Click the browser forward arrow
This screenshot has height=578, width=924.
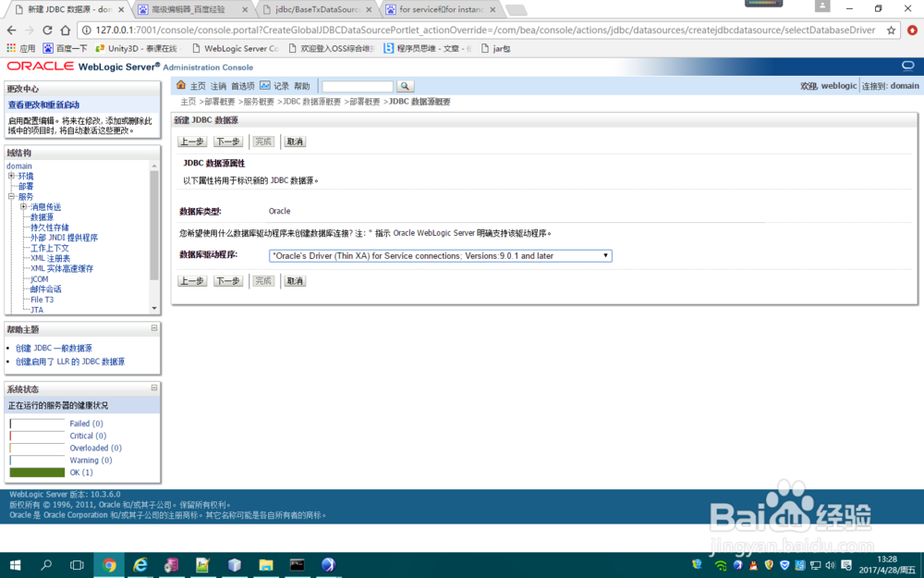click(x=30, y=31)
